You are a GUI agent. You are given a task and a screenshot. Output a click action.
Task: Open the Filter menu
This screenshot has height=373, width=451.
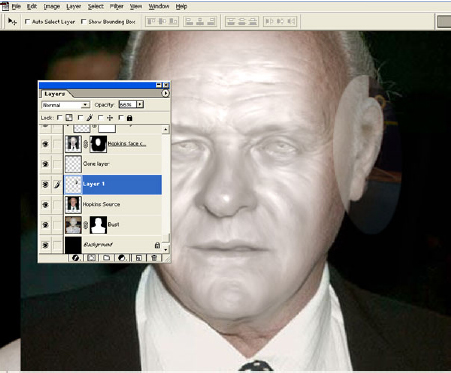pyautogui.click(x=117, y=6)
